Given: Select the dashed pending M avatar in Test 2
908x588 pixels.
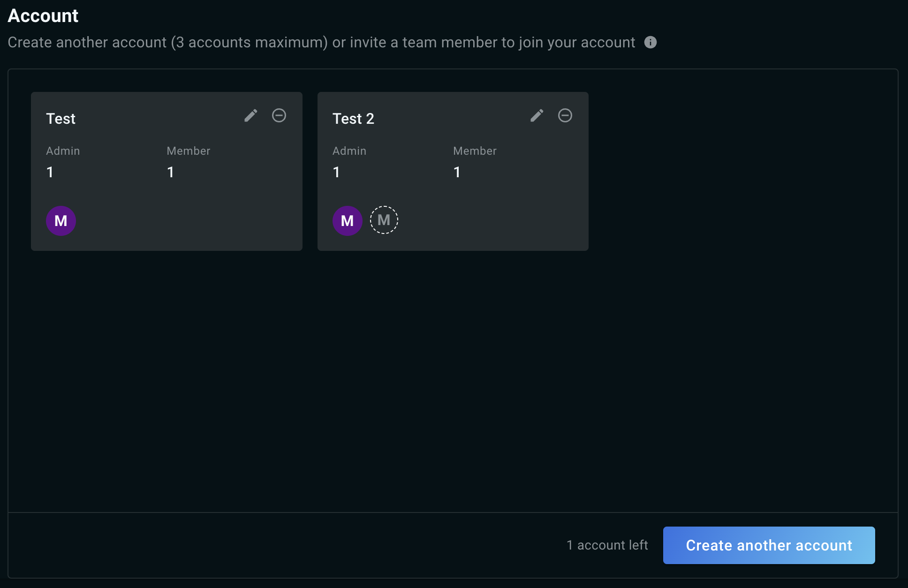Looking at the screenshot, I should [384, 220].
